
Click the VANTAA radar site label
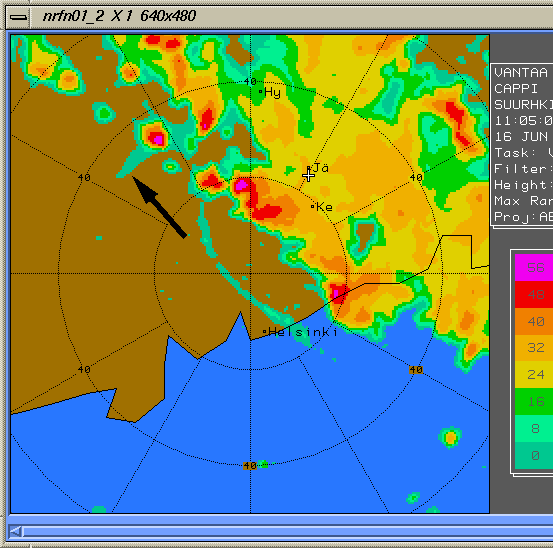tap(521, 73)
